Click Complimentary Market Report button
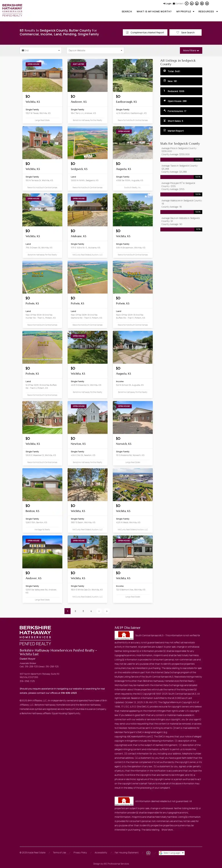The image size is (222, 868). coord(145,33)
